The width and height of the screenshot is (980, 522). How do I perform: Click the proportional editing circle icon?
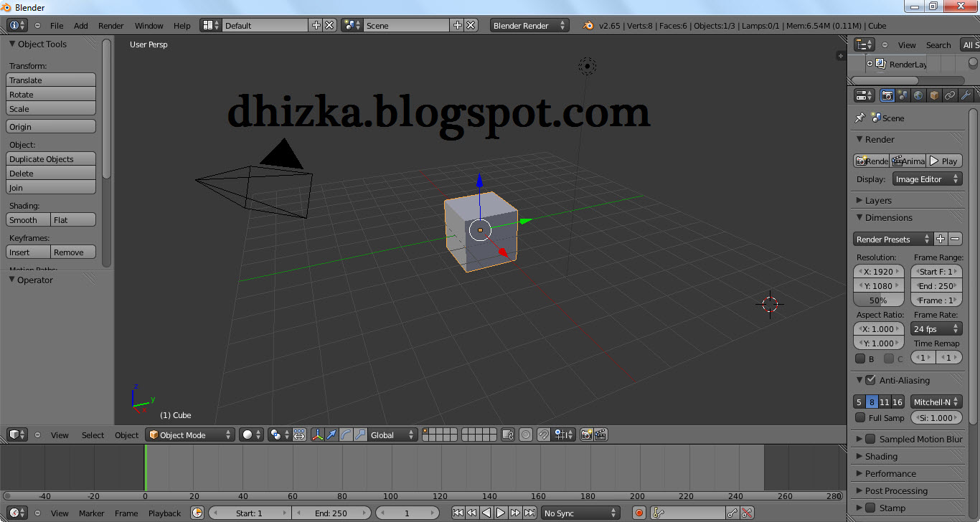tap(526, 435)
